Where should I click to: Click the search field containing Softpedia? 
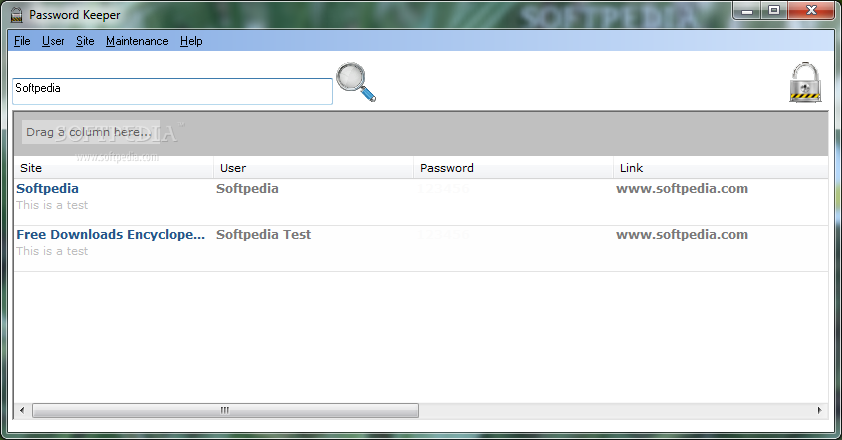click(172, 91)
